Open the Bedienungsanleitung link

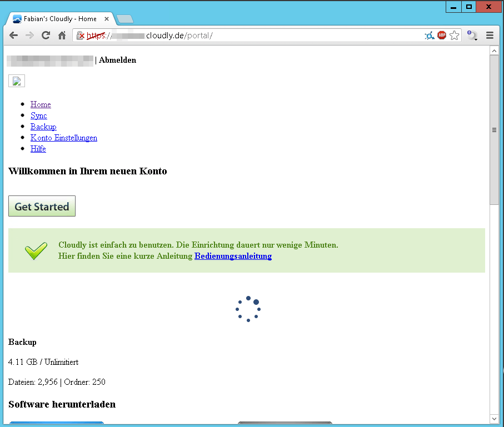pos(233,256)
